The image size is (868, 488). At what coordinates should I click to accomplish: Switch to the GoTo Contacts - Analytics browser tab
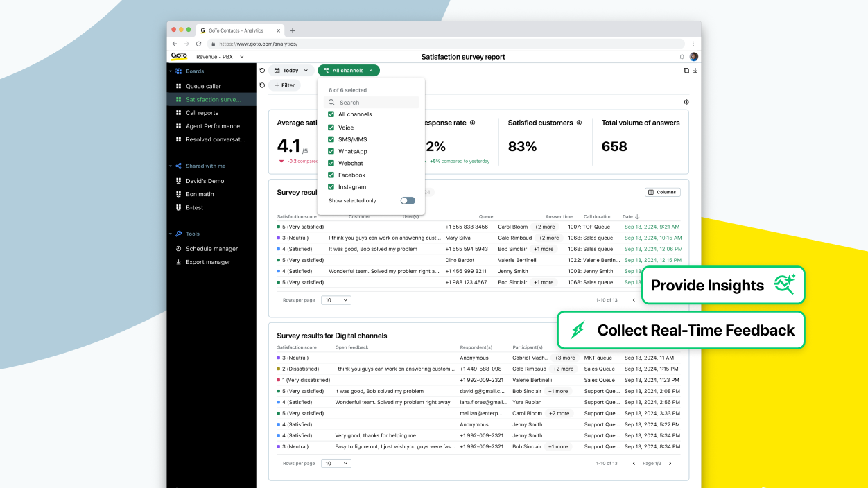click(236, 30)
